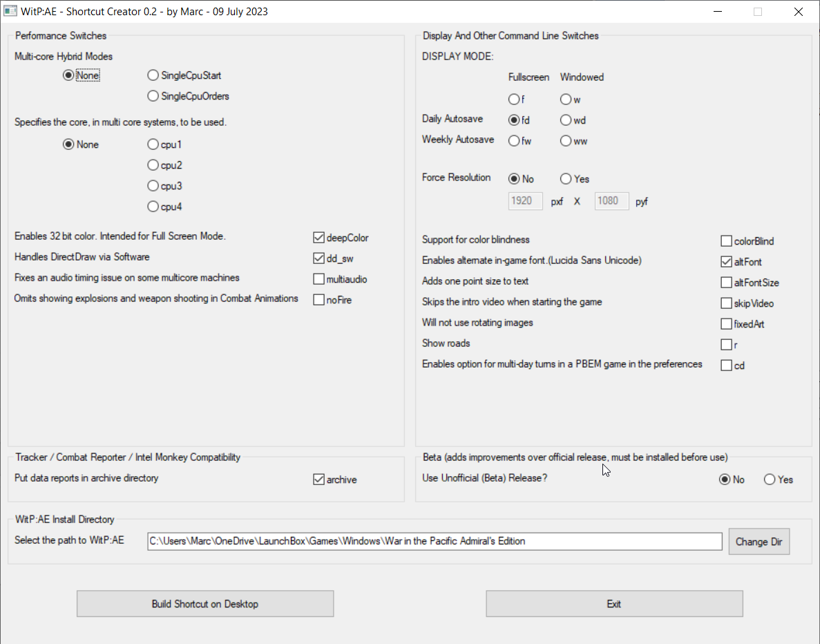Screen dimensions: 820x644
Task: Click the Exit button
Action: click(x=614, y=604)
